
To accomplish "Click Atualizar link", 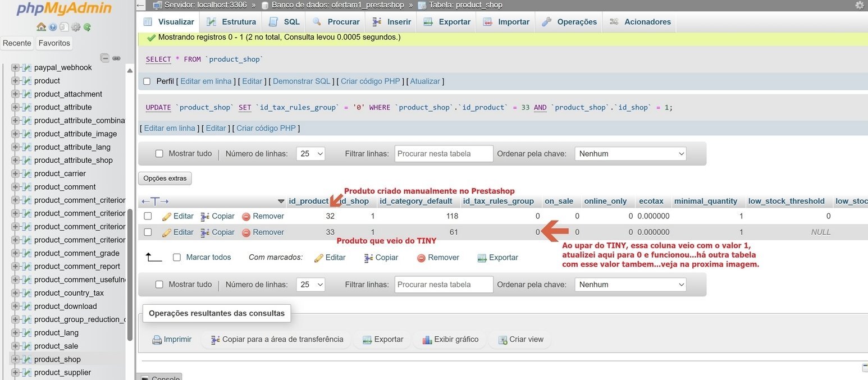I will pos(425,81).
